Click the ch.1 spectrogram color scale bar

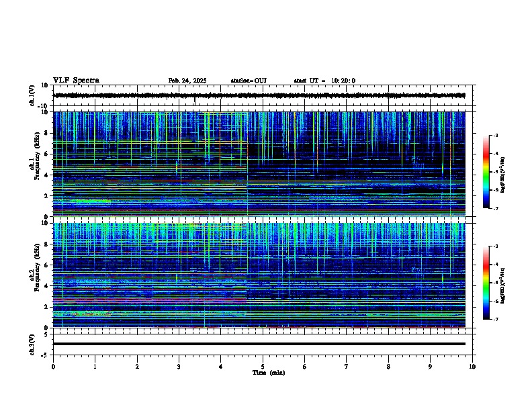tap(486, 172)
